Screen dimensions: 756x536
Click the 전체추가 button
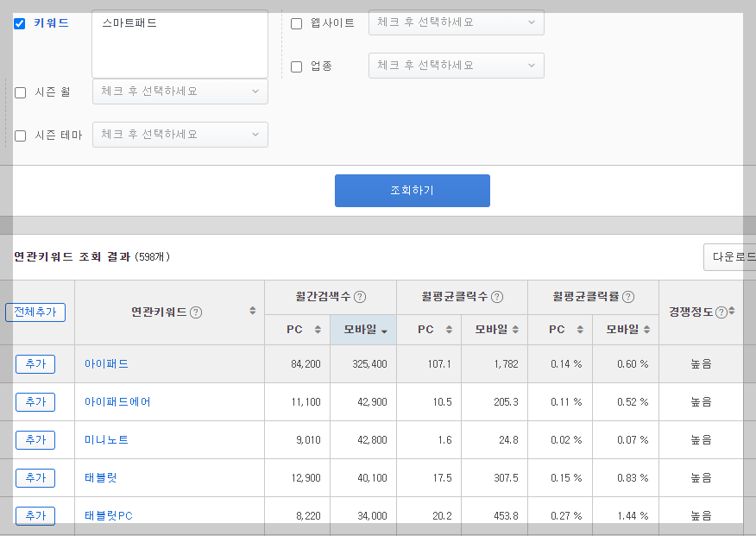pyautogui.click(x=35, y=312)
